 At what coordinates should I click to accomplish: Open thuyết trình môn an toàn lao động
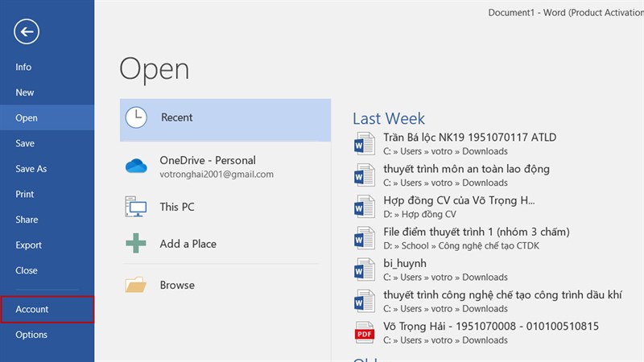(x=466, y=169)
